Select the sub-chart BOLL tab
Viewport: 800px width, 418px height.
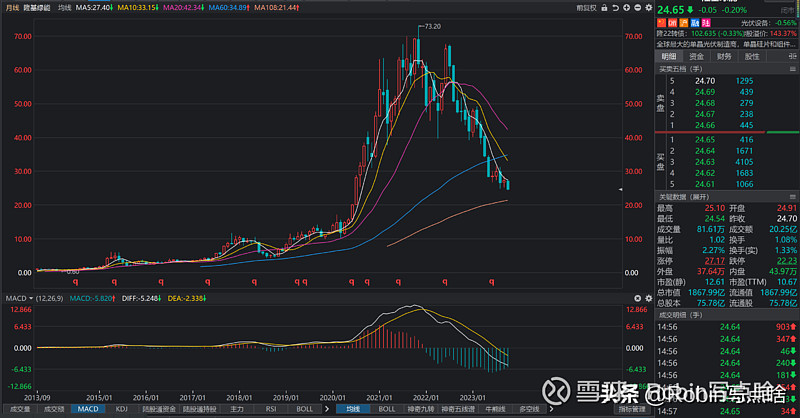tap(305, 409)
